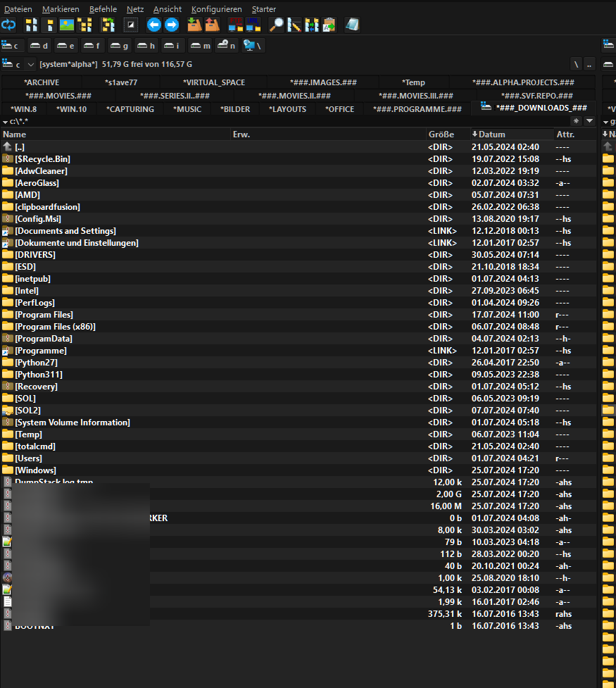The height and width of the screenshot is (688, 616).
Task: Select drive d in drive bar
Action: pos(39,46)
